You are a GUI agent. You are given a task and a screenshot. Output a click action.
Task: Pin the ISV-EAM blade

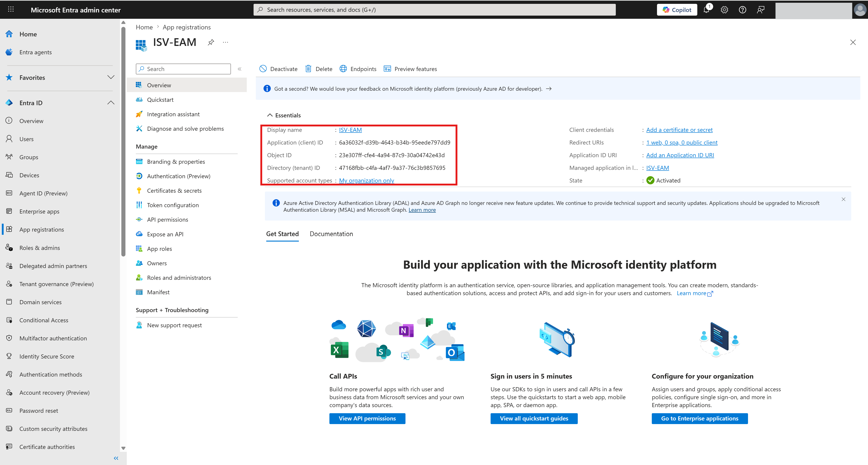[x=211, y=43]
